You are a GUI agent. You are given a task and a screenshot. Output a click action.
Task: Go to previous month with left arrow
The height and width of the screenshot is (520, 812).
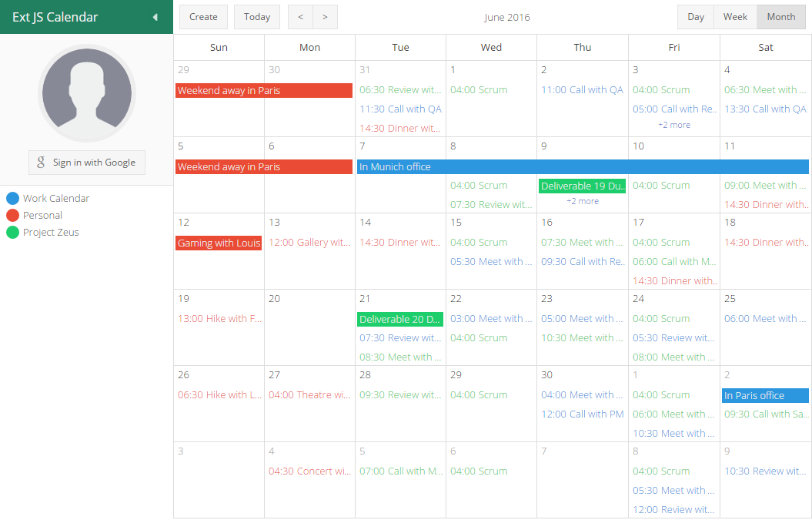pyautogui.click(x=300, y=17)
